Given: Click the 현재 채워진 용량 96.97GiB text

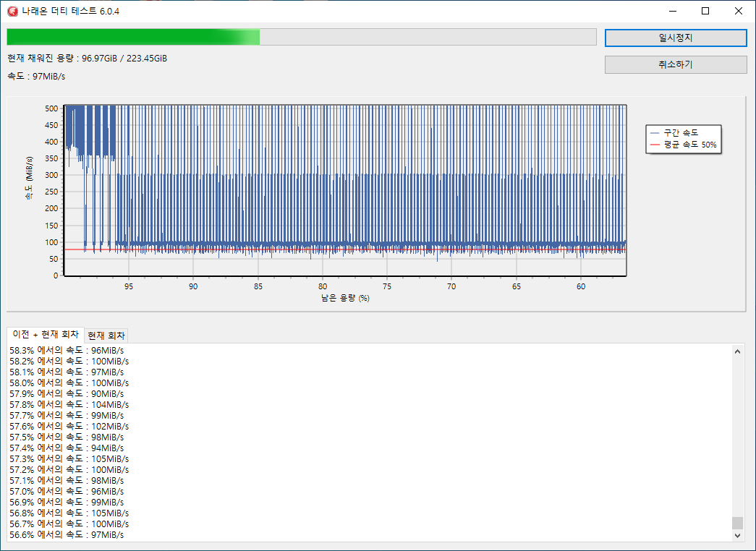Looking at the screenshot, I should point(88,59).
